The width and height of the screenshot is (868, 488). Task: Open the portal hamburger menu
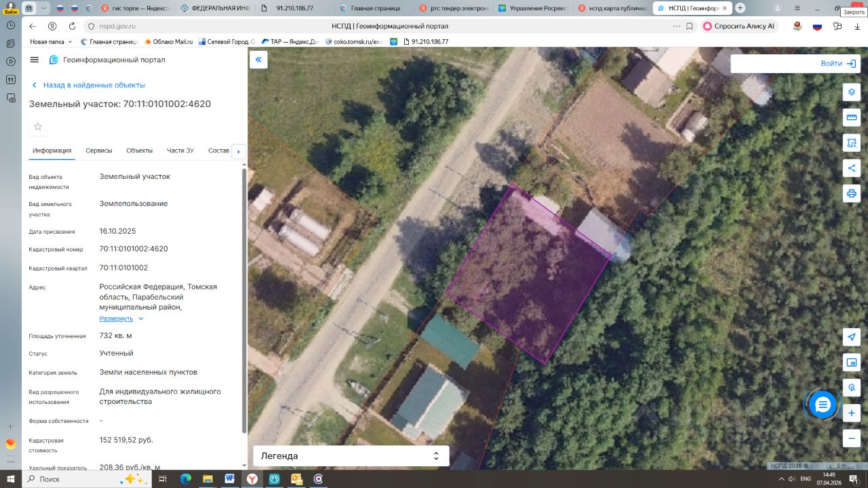pos(35,60)
